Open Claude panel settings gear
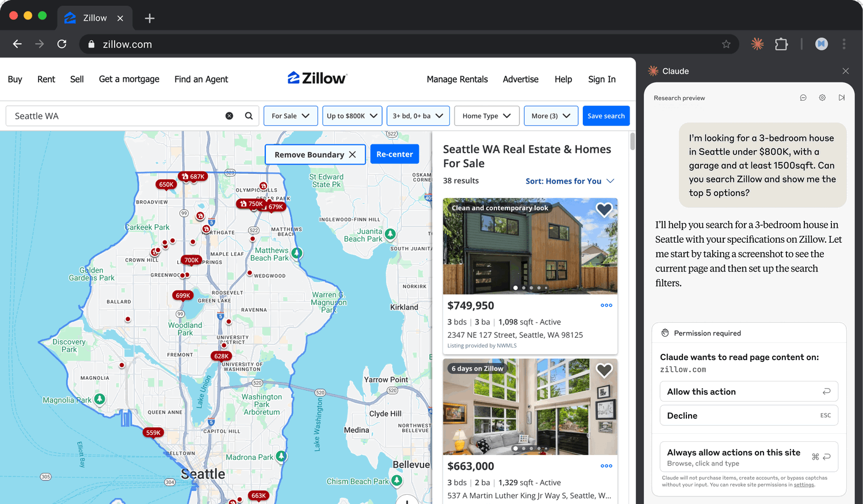Screen dimensions: 863x504 coord(822,98)
